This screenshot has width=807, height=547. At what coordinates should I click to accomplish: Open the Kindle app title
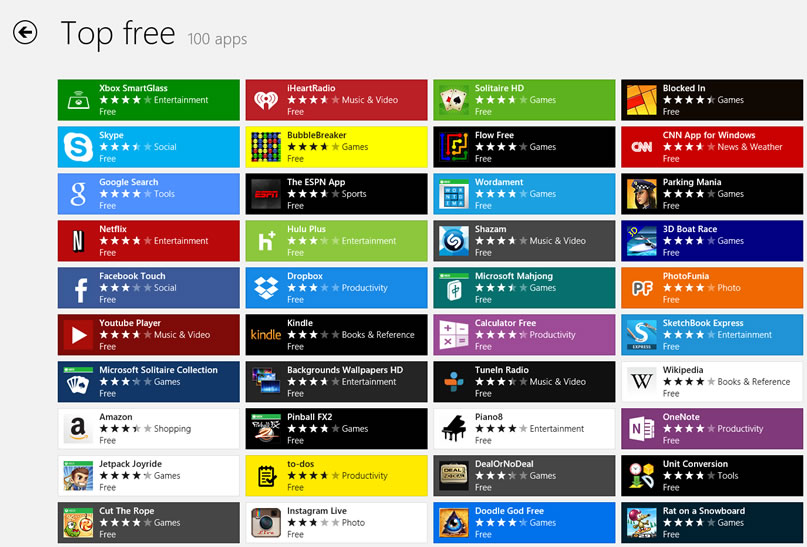(x=300, y=323)
